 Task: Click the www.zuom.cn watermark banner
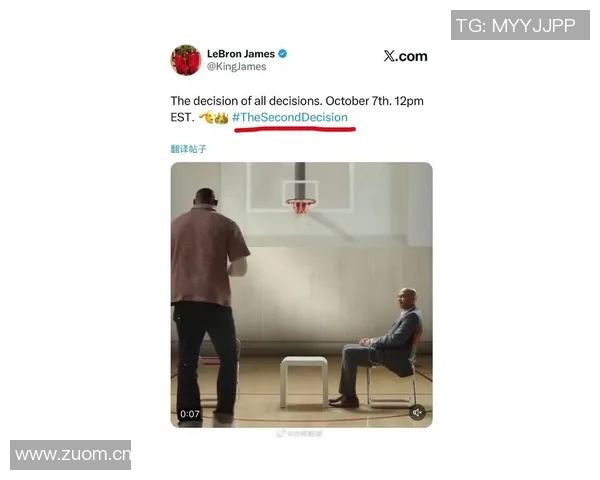(70, 455)
